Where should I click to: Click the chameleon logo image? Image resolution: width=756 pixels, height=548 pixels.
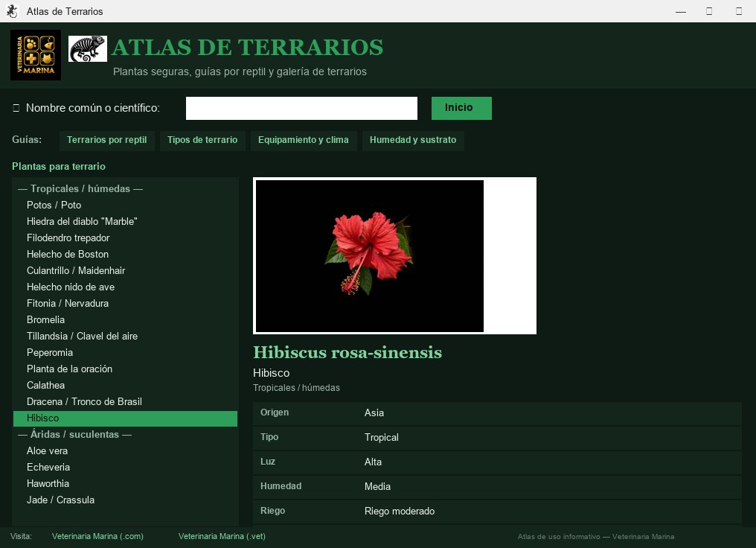tap(87, 48)
